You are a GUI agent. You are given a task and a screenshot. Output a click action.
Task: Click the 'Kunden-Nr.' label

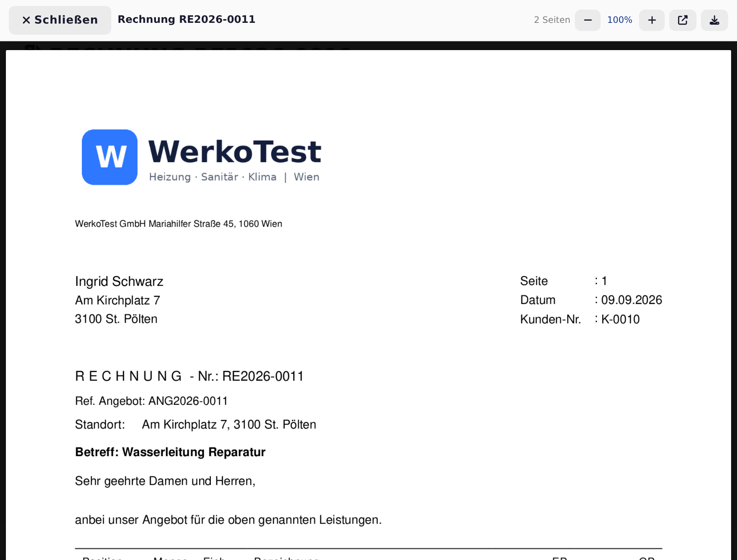551,319
